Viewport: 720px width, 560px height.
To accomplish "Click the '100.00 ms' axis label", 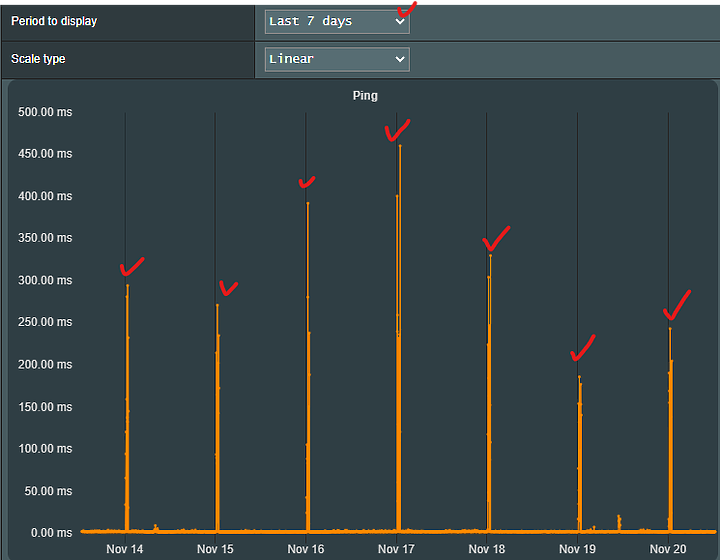I will [45, 448].
